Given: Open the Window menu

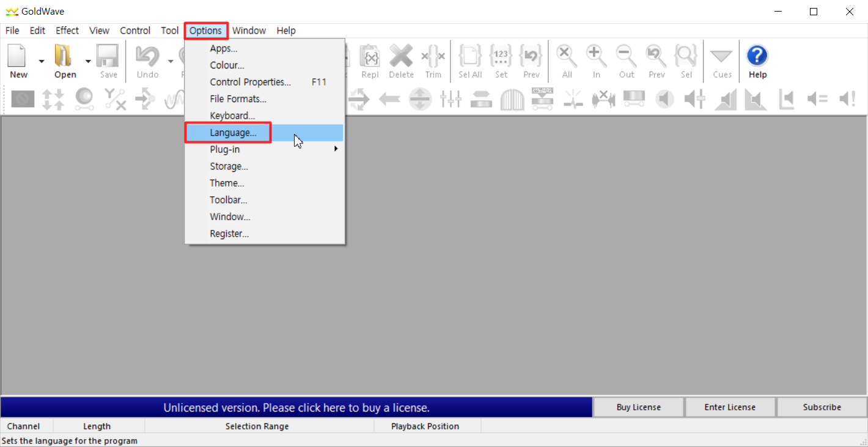Looking at the screenshot, I should tap(249, 31).
